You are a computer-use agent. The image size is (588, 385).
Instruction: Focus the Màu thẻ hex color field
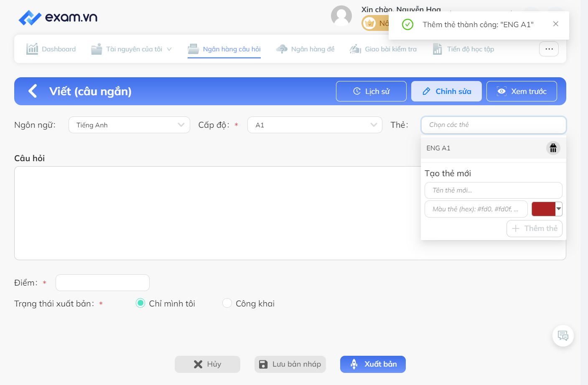tap(476, 209)
